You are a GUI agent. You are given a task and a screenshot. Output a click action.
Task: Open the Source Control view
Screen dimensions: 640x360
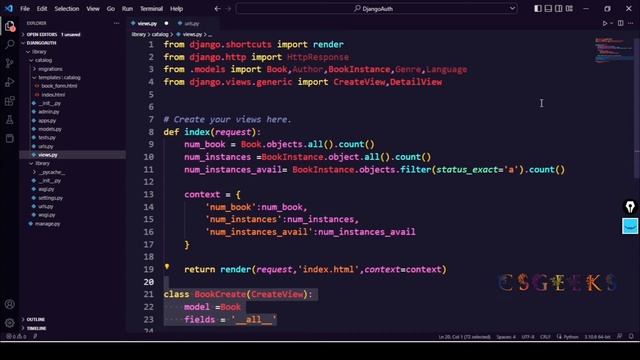coord(9,63)
